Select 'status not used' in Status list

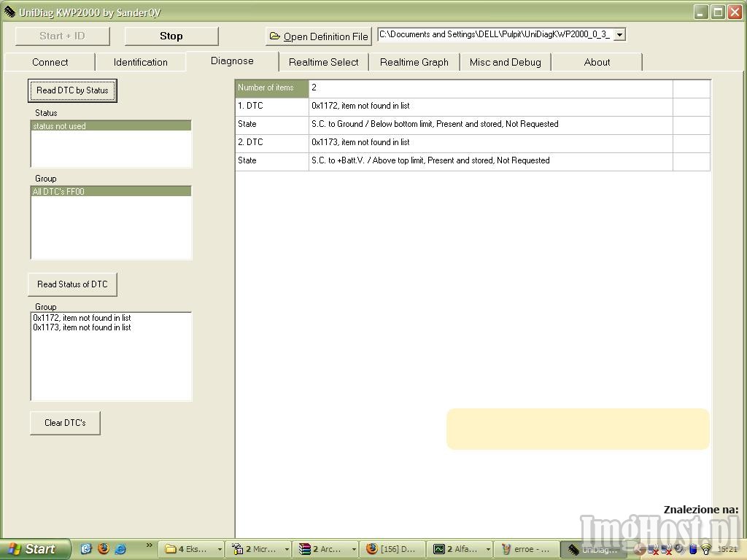(111, 126)
